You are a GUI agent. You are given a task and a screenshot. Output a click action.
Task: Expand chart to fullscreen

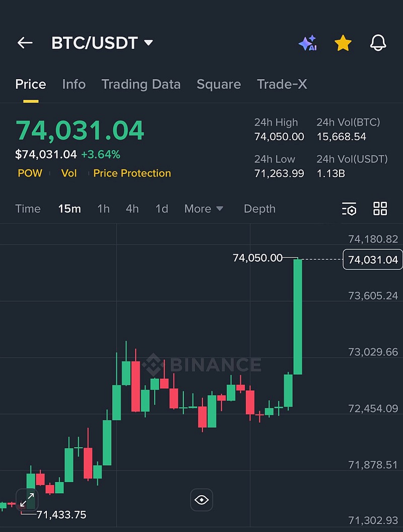point(27,500)
